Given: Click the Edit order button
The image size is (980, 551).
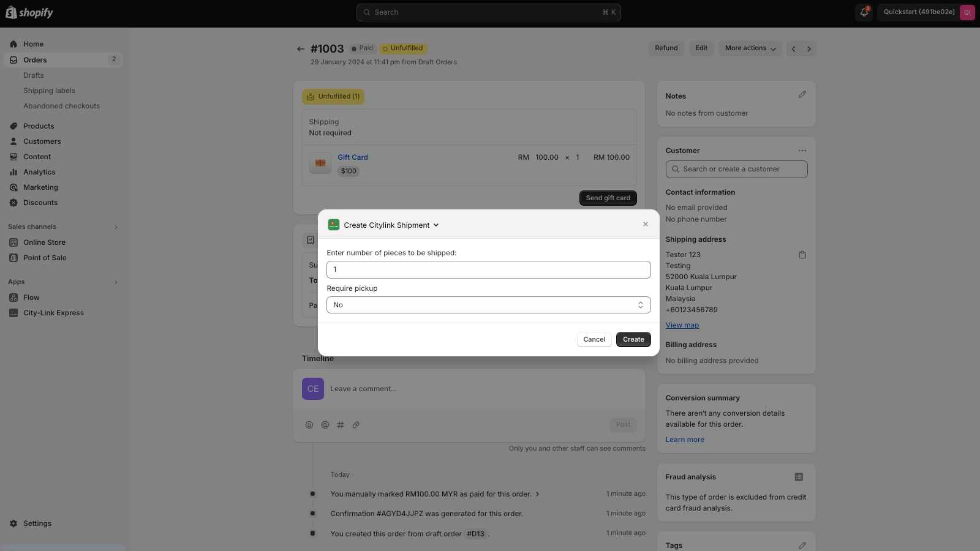Looking at the screenshot, I should (x=701, y=48).
